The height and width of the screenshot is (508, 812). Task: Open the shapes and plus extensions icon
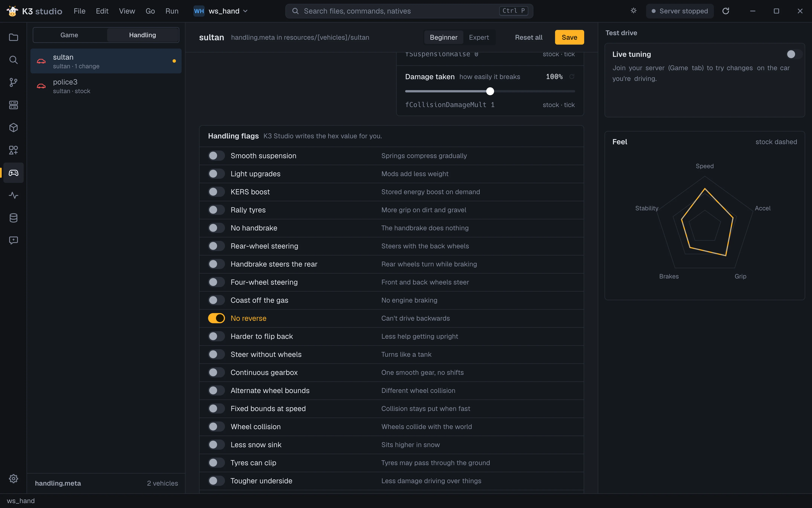[x=13, y=150]
